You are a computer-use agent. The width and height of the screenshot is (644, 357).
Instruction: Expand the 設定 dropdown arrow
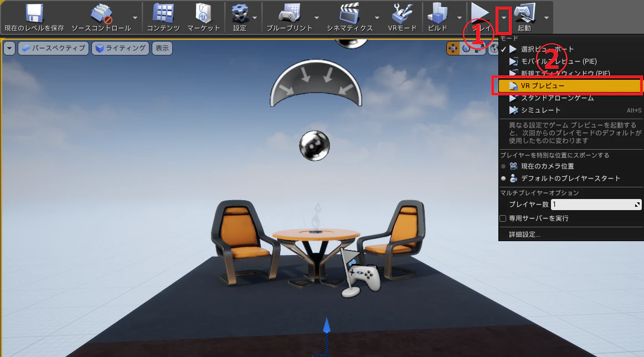pyautogui.click(x=255, y=18)
